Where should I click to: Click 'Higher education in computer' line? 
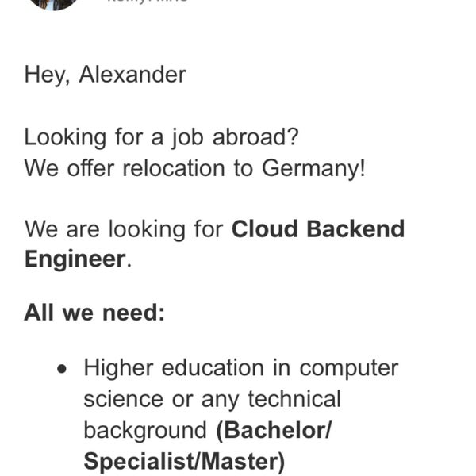pyautogui.click(x=241, y=369)
